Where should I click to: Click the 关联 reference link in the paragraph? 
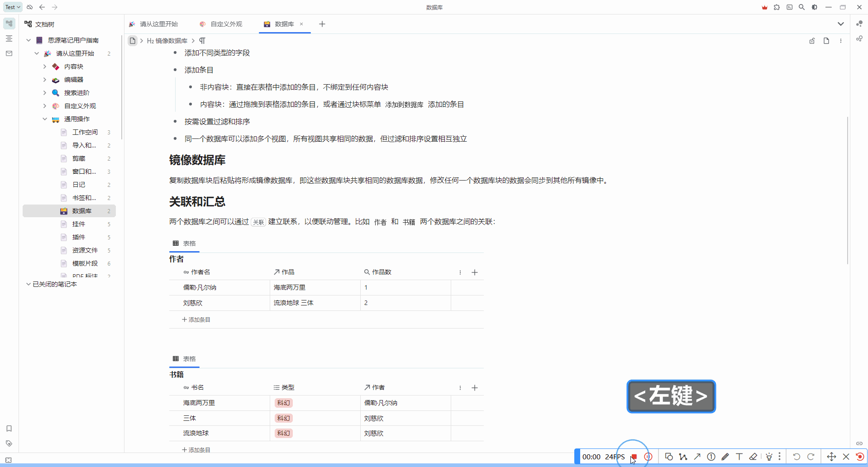coord(258,222)
